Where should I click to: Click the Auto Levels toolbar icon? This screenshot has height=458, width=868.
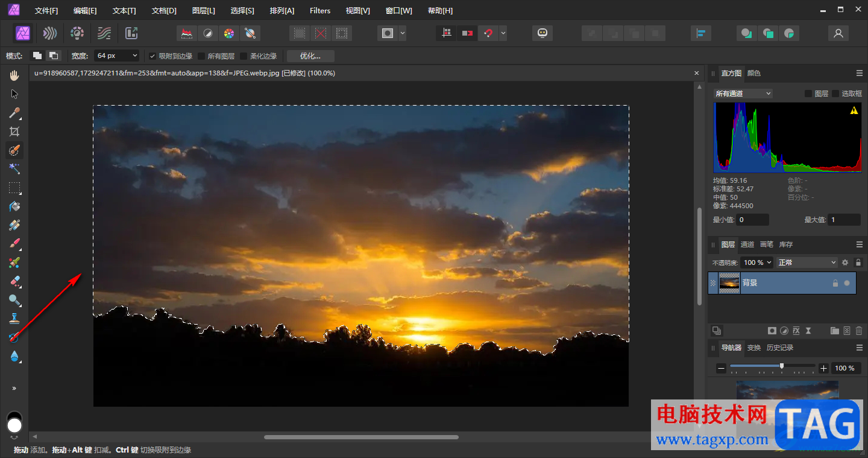(187, 33)
